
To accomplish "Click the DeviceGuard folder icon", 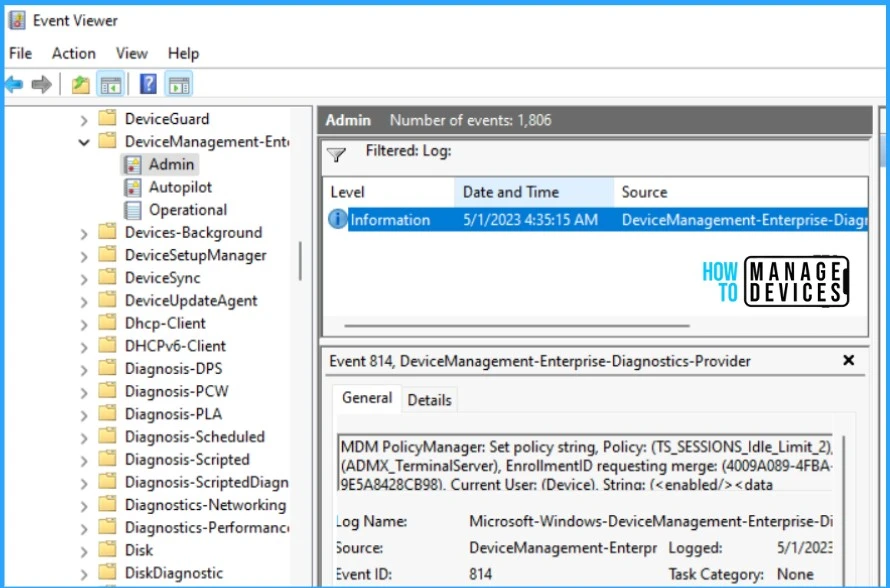I will (x=107, y=118).
